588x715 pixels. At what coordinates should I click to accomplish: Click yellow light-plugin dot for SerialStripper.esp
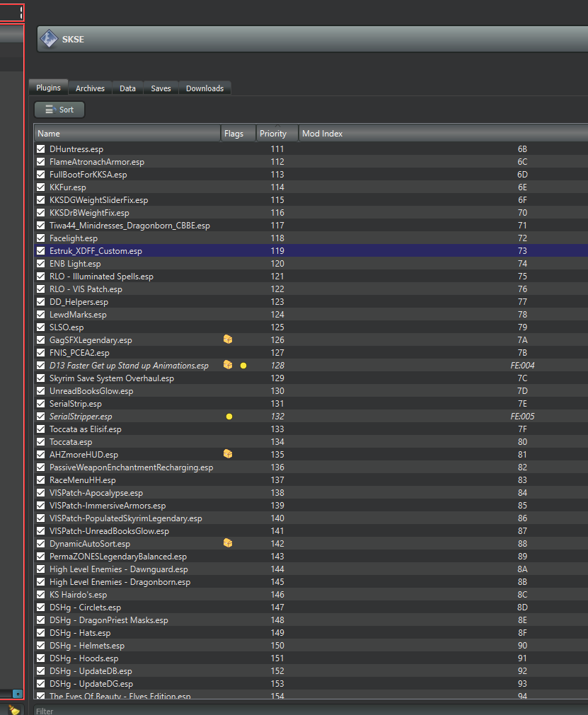coord(229,417)
